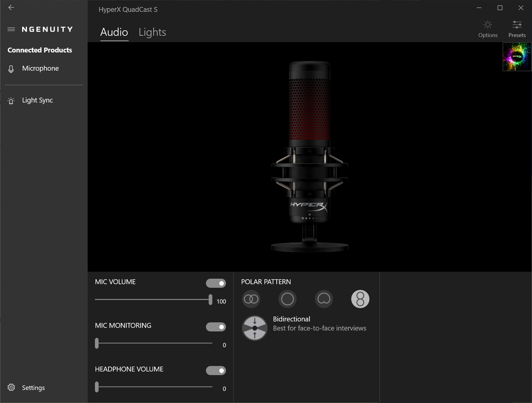Toggle the hamburger navigation menu
This screenshot has height=403, width=532.
point(11,29)
